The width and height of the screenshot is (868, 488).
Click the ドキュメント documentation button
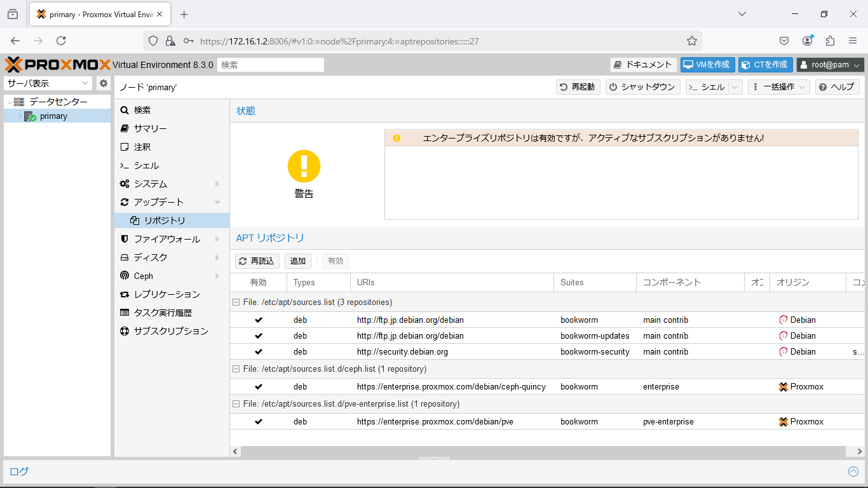tap(643, 64)
